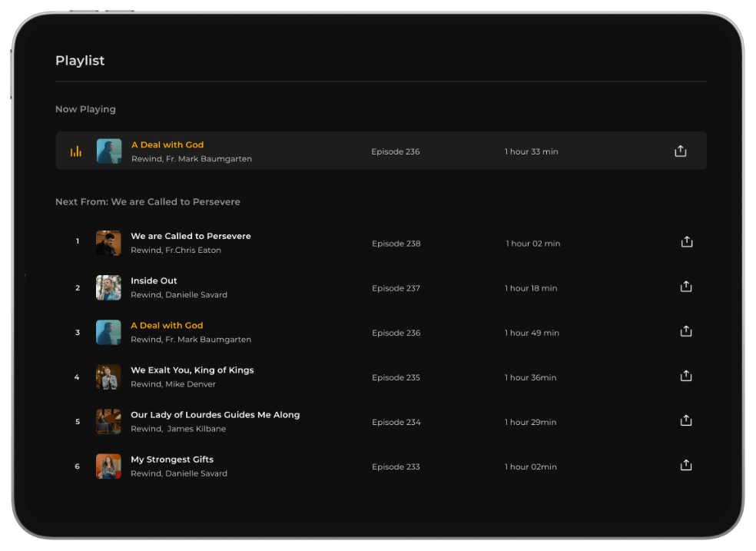Click the orange equalizer now-playing icon
This screenshot has width=756, height=551.
point(76,151)
